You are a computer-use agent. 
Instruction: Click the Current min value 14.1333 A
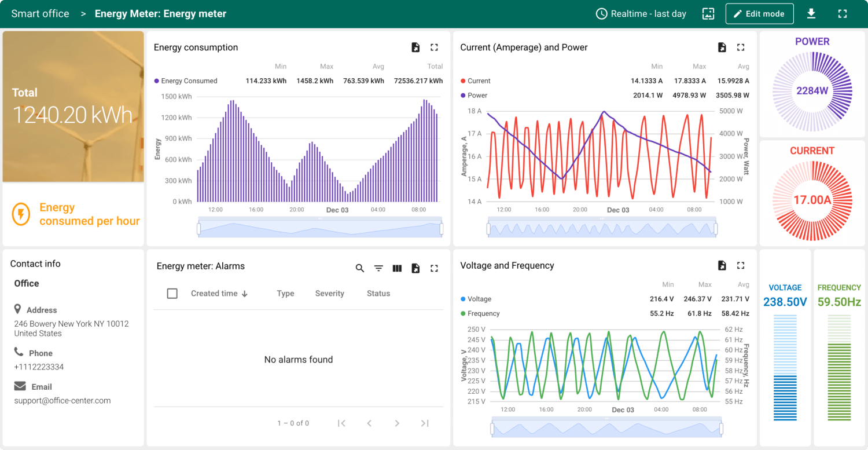tap(647, 81)
